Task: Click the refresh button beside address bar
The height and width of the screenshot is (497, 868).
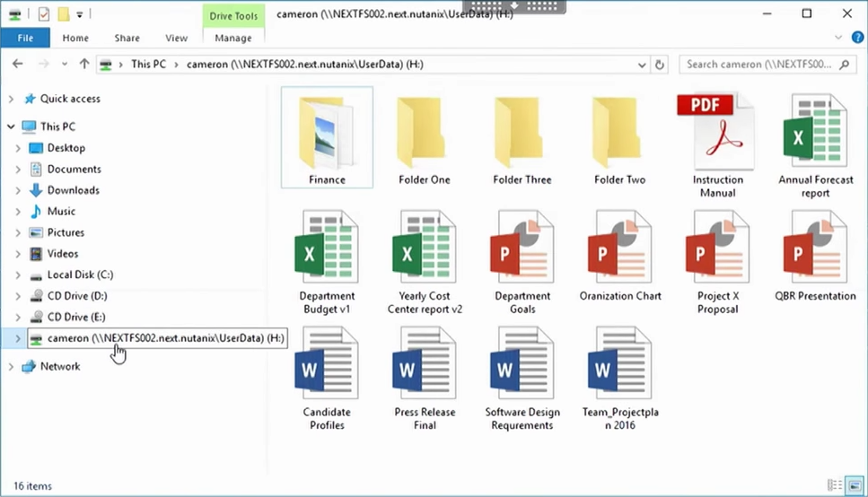Action: pyautogui.click(x=660, y=65)
